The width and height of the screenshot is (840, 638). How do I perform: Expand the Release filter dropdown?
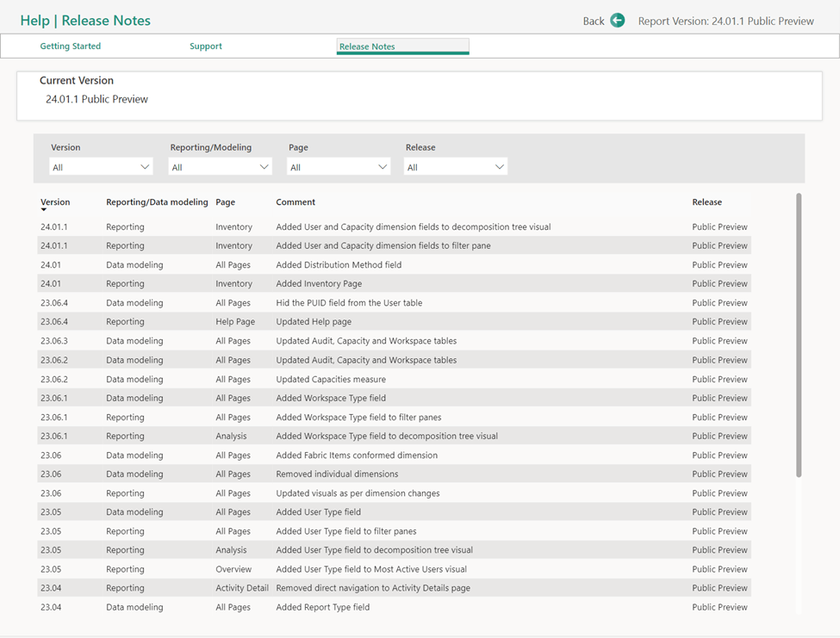coord(456,167)
